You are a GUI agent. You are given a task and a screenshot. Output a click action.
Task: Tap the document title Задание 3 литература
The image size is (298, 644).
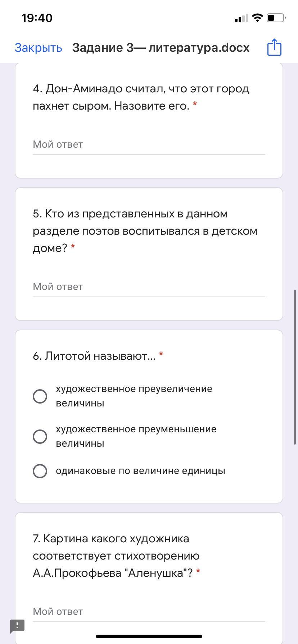tap(161, 47)
